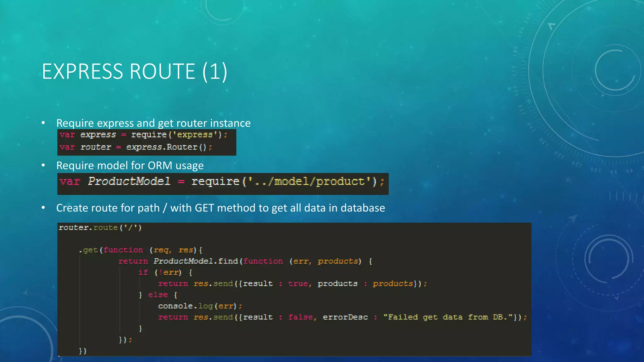The width and height of the screenshot is (644, 362).
Task: Click the EXPRESS ROUTE (1) slide title
Action: 135,72
